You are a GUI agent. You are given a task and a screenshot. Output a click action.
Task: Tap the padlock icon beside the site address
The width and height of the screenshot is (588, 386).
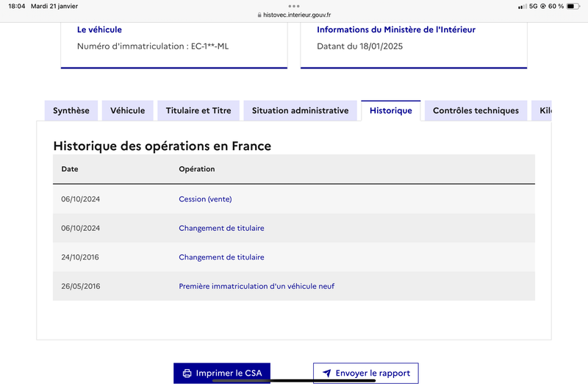click(x=259, y=15)
